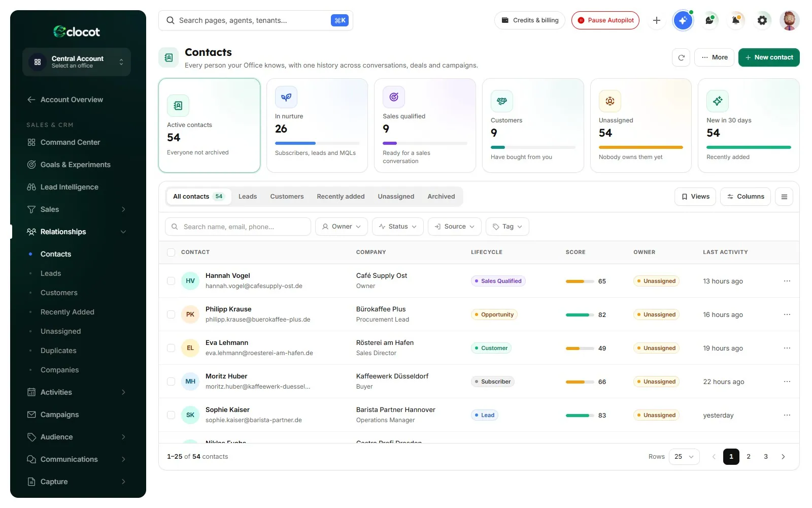Switch to the Unassigned tab
812x508 pixels.
396,197
